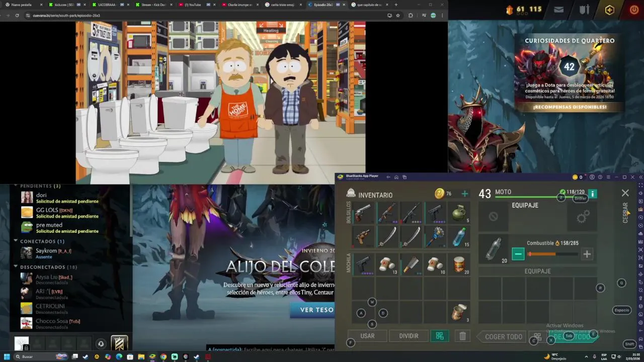
Task: Open the BlueStacks help icon
Action: (x=600, y=177)
